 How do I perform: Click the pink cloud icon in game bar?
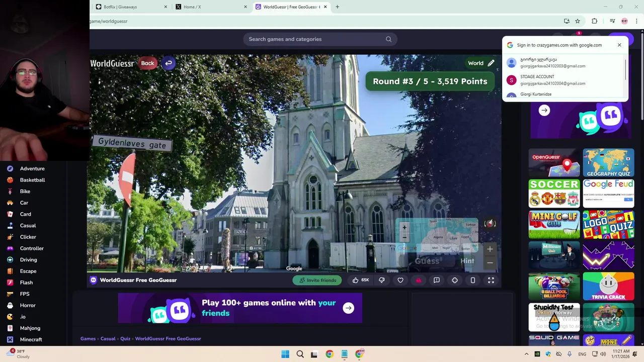pyautogui.click(x=418, y=280)
